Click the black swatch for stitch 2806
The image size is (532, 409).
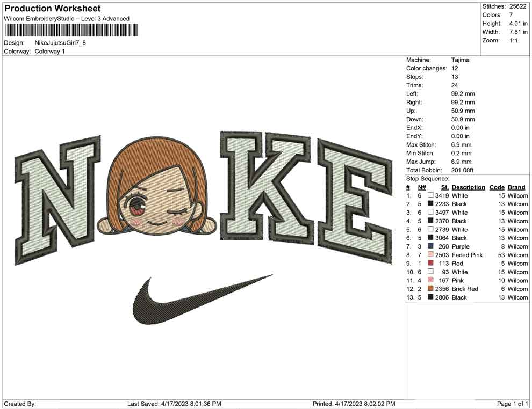pyautogui.click(x=430, y=297)
